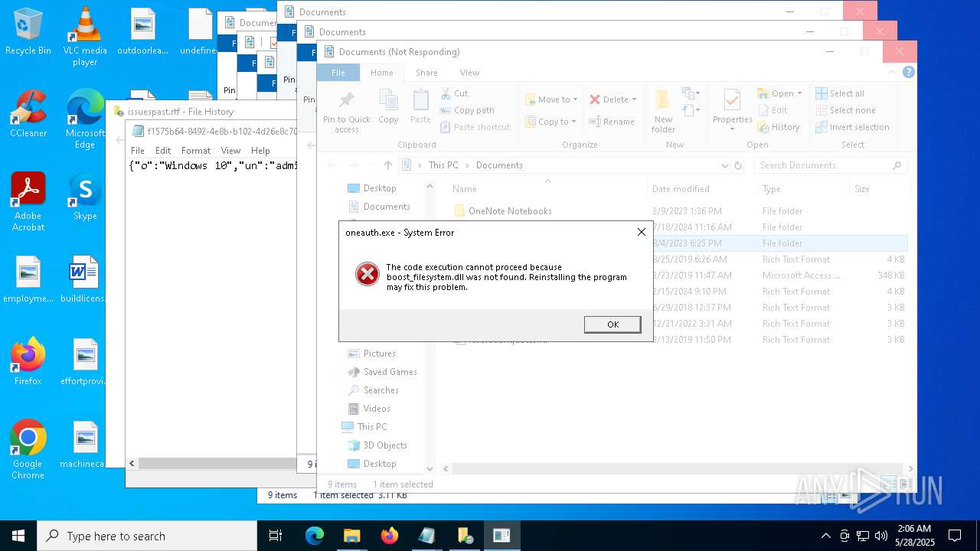Click Select all in the ribbon
Viewport: 980px width, 551px height.
coord(840,93)
